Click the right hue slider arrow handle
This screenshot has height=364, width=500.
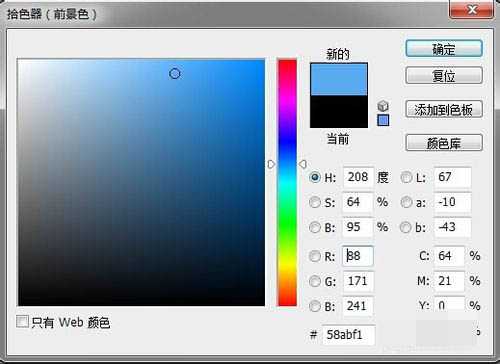tap(303, 164)
